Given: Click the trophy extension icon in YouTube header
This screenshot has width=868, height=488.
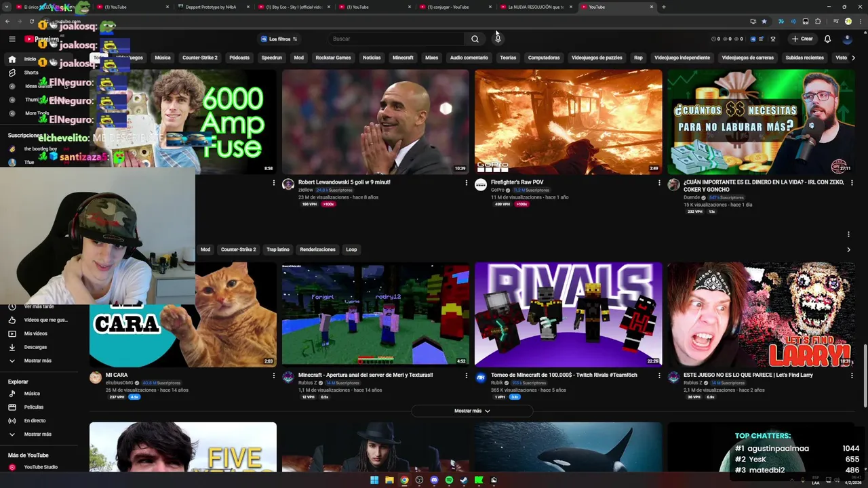Looking at the screenshot, I should tap(772, 39).
